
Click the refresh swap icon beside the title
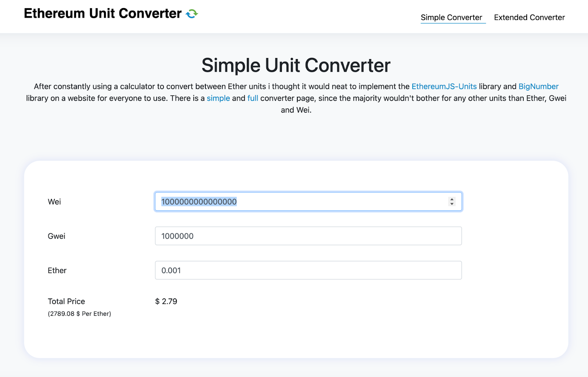click(191, 14)
